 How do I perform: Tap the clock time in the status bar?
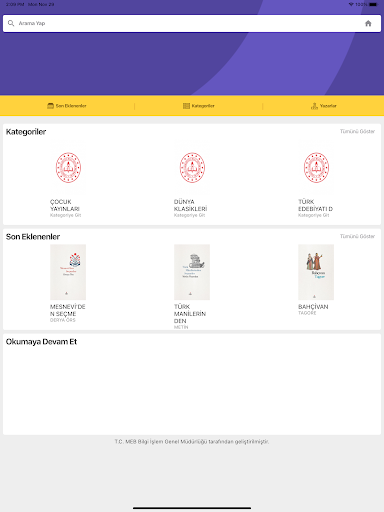coord(15,5)
